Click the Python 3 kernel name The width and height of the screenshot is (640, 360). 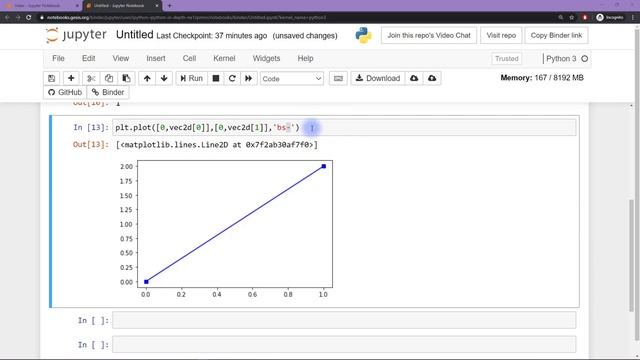pos(561,59)
